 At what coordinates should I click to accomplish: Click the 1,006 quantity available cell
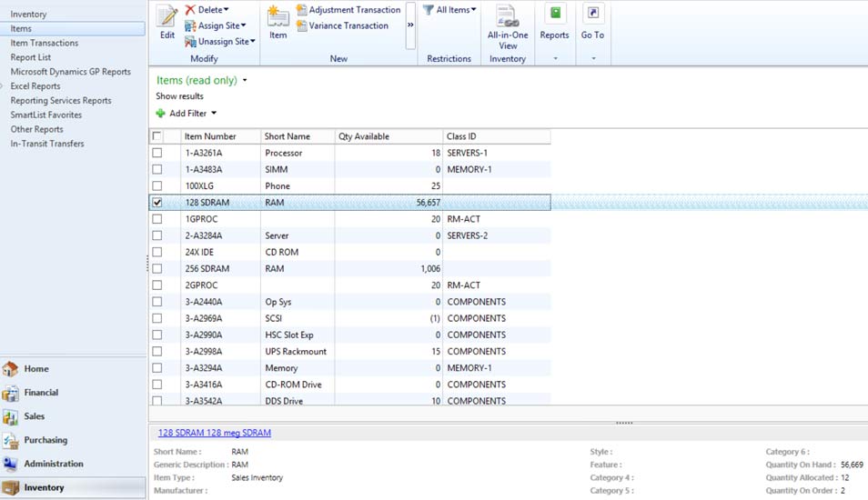click(389, 269)
